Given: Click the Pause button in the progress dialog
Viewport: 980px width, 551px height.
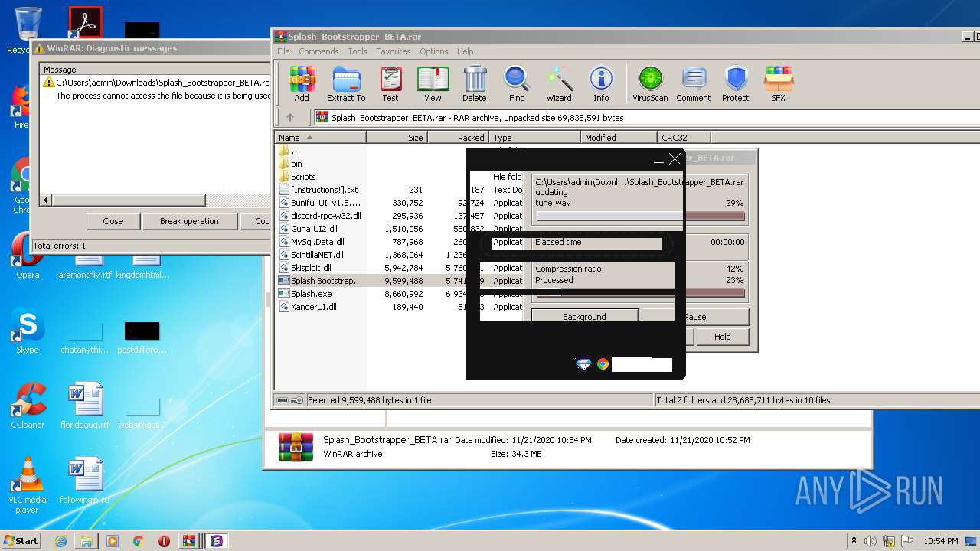Looking at the screenshot, I should click(x=695, y=316).
